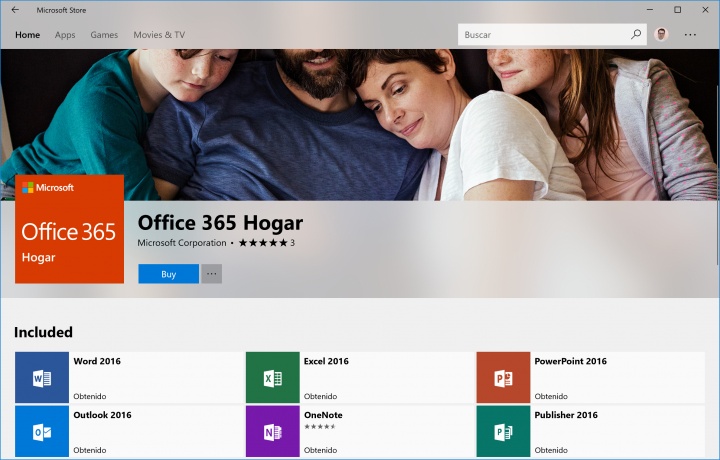Image resolution: width=720 pixels, height=460 pixels.
Task: Select the OneNote title text
Action: [x=323, y=415]
